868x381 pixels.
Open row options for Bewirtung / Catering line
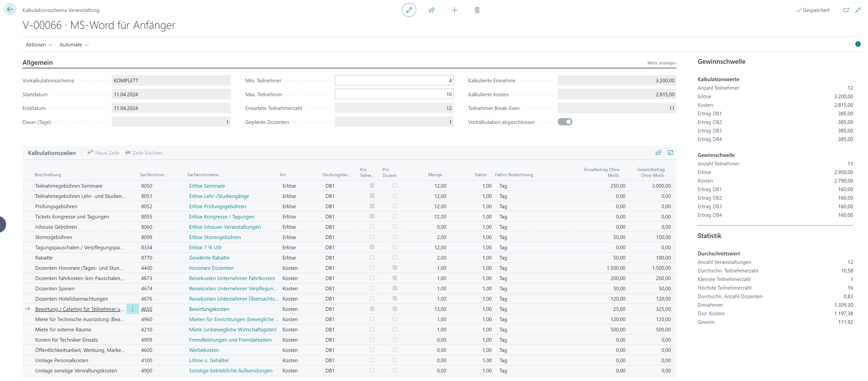click(x=132, y=309)
